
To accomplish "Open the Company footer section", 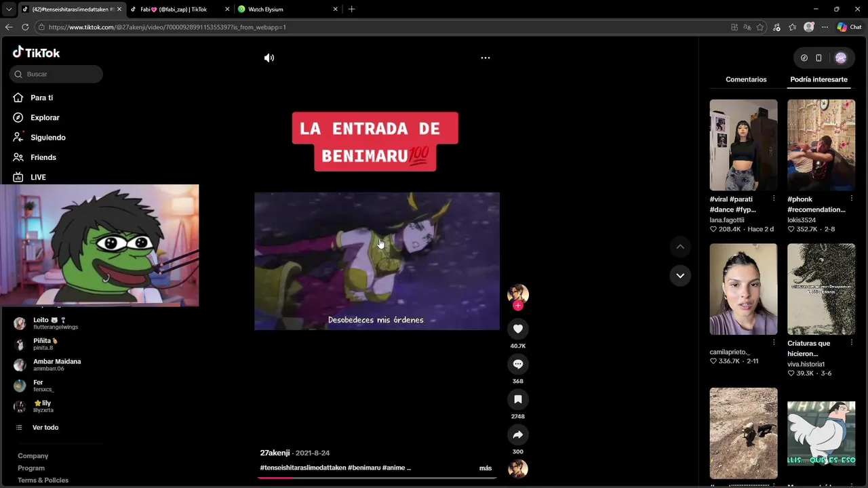I will [x=33, y=456].
